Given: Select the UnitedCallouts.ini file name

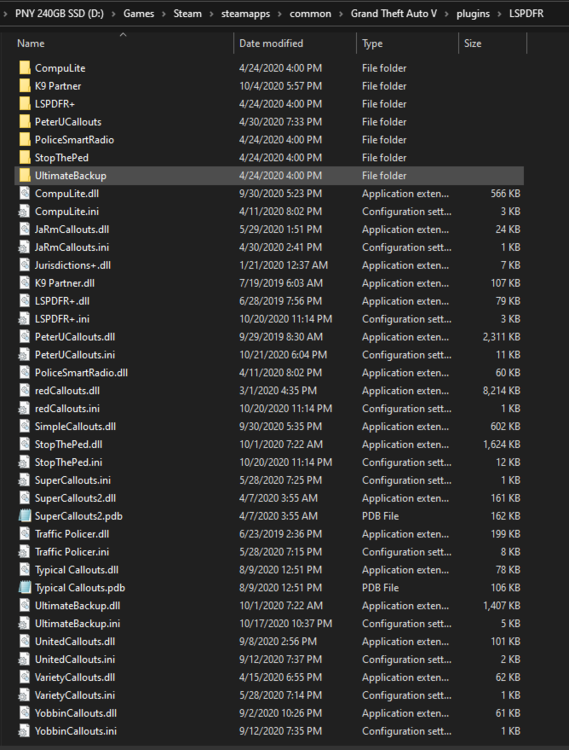Looking at the screenshot, I should point(75,660).
